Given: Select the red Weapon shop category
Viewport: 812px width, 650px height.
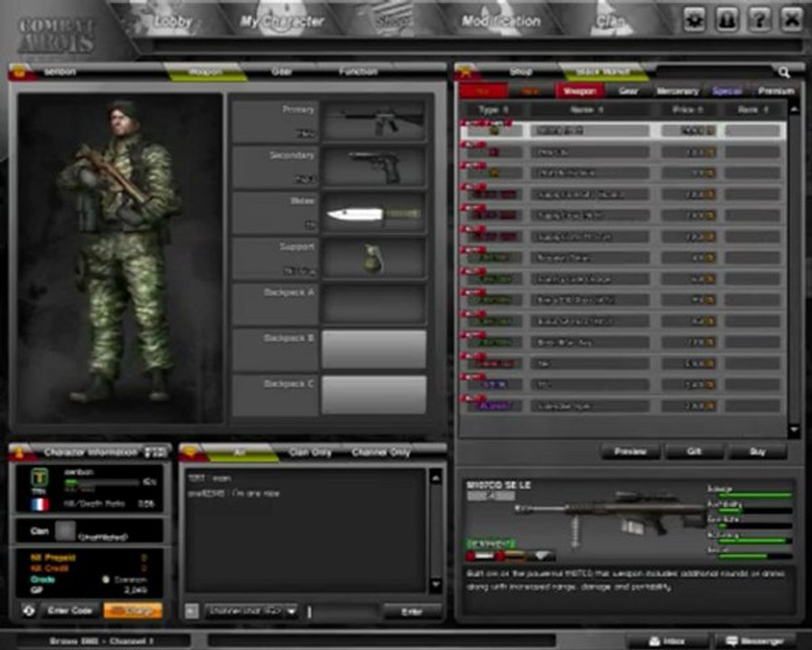Looking at the screenshot, I should pyautogui.click(x=579, y=91).
